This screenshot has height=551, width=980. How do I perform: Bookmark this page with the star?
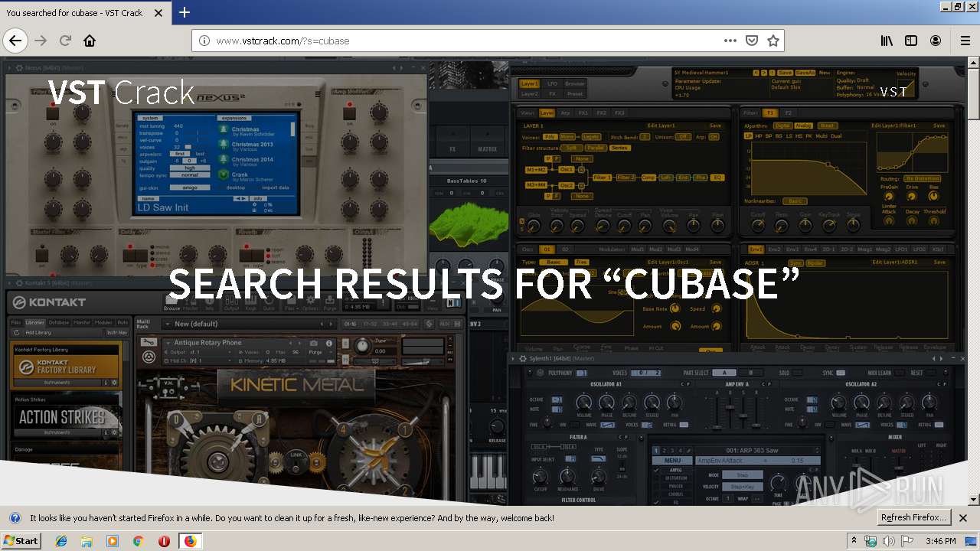[773, 41]
